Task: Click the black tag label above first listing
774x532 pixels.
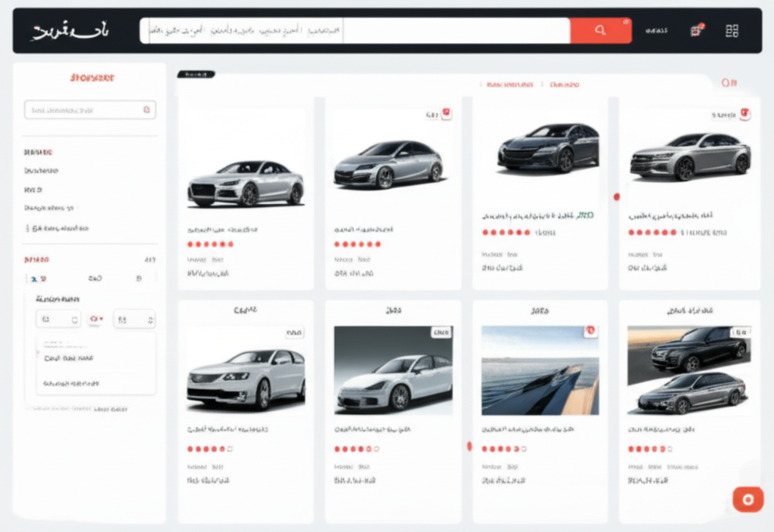Action: [x=196, y=75]
